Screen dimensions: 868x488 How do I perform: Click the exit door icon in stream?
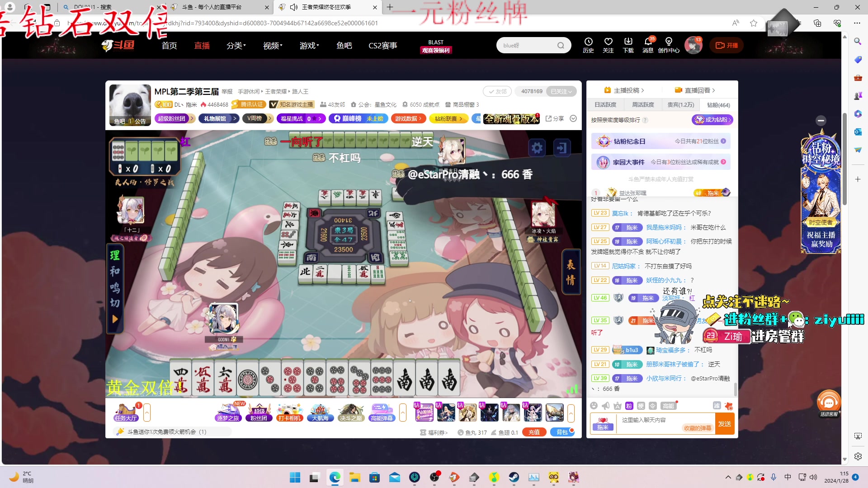561,148
